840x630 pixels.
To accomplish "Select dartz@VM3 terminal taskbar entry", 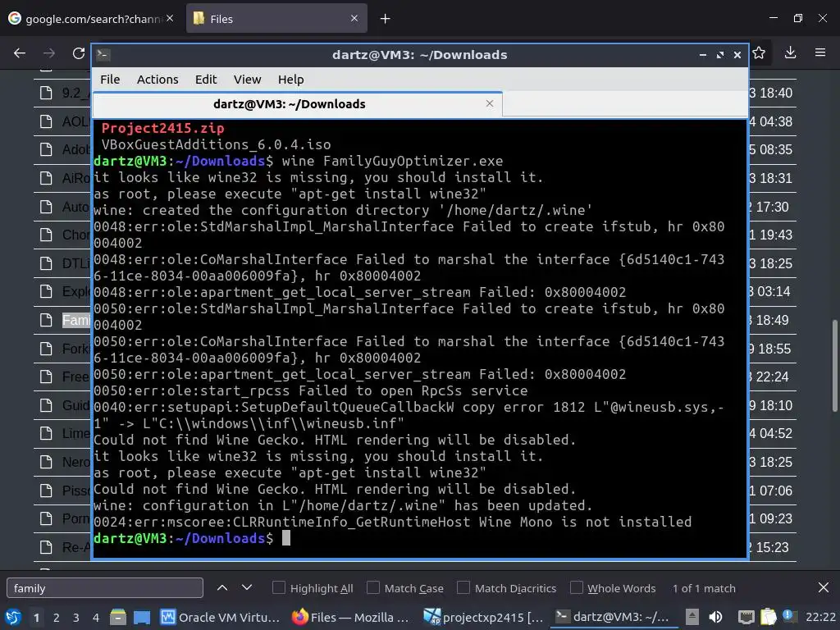I will (612, 617).
